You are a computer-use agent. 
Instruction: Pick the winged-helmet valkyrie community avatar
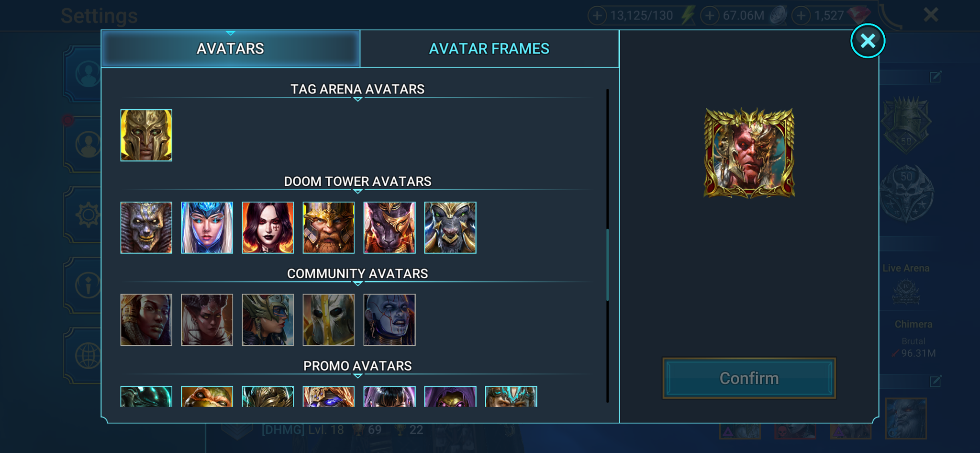(x=267, y=320)
